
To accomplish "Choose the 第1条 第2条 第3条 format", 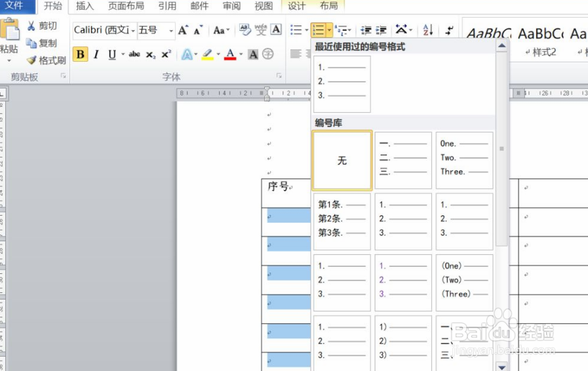I will point(342,222).
